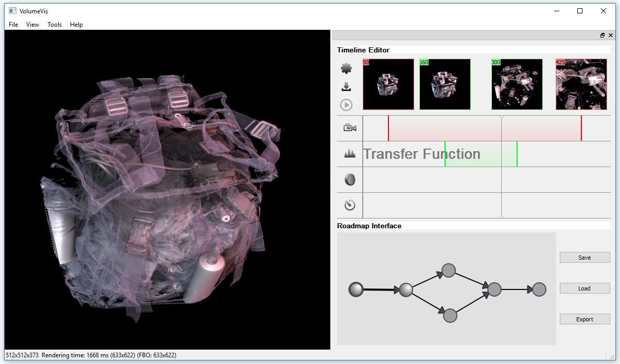Click the Export button
This screenshot has height=364, width=620.
coord(584,319)
